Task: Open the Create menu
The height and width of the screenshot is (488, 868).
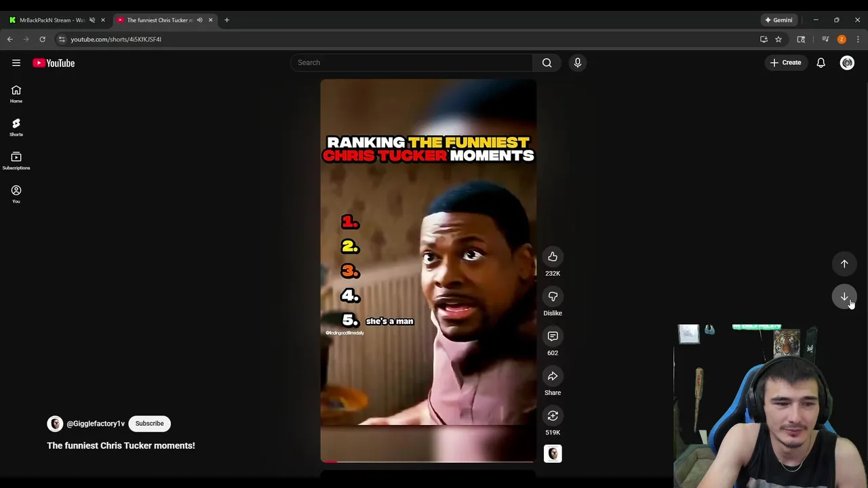Action: click(x=786, y=62)
